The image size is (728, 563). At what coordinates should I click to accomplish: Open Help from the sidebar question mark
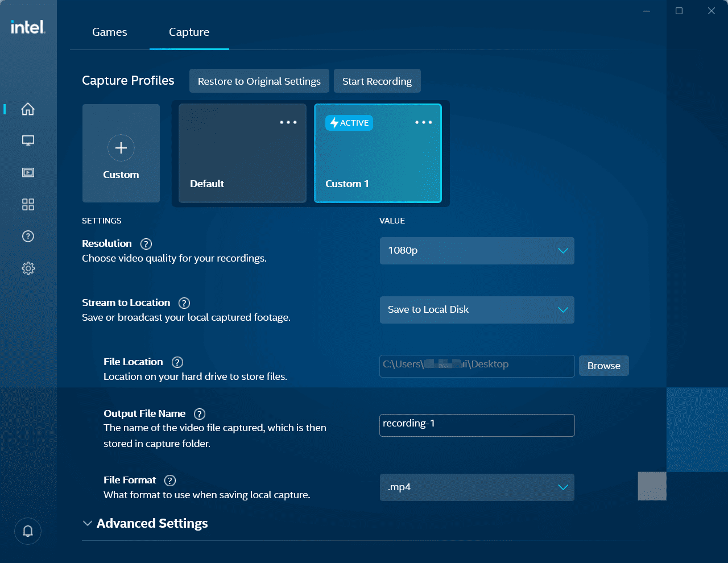point(27,236)
